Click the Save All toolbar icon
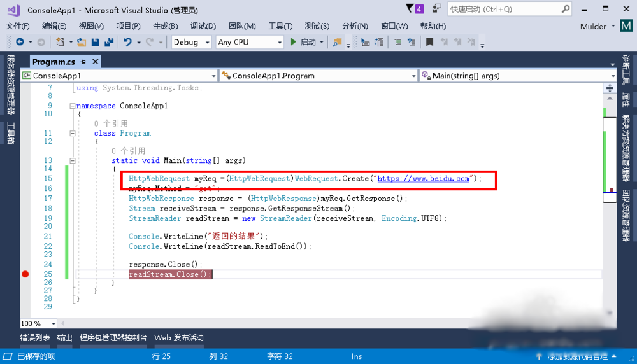Image resolution: width=637 pixels, height=364 pixels. pos(109,42)
